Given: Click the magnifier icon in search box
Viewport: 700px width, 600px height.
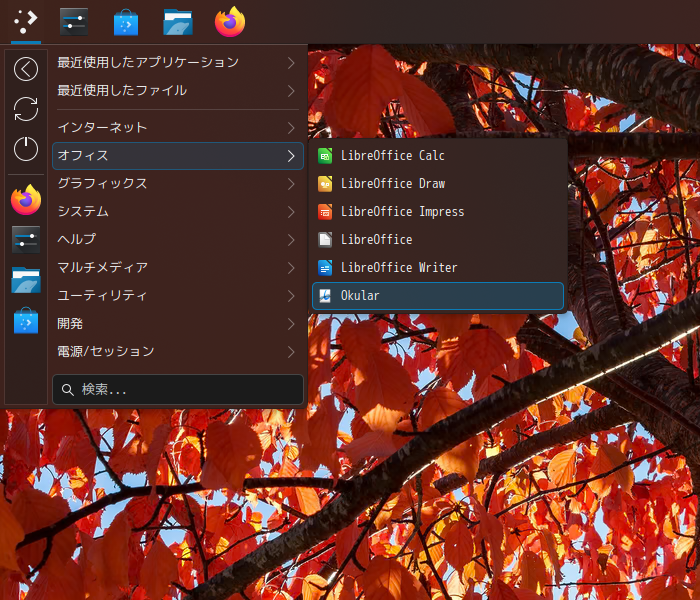Looking at the screenshot, I should pyautogui.click(x=67, y=390).
